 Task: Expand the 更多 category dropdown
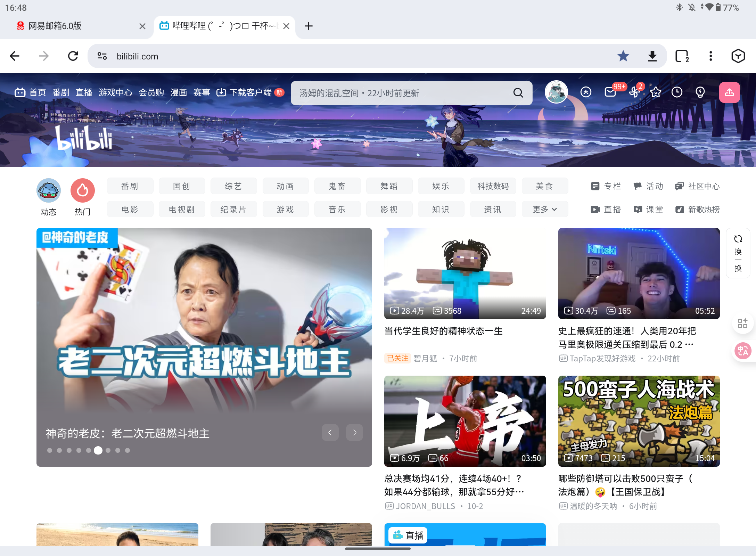pos(544,209)
